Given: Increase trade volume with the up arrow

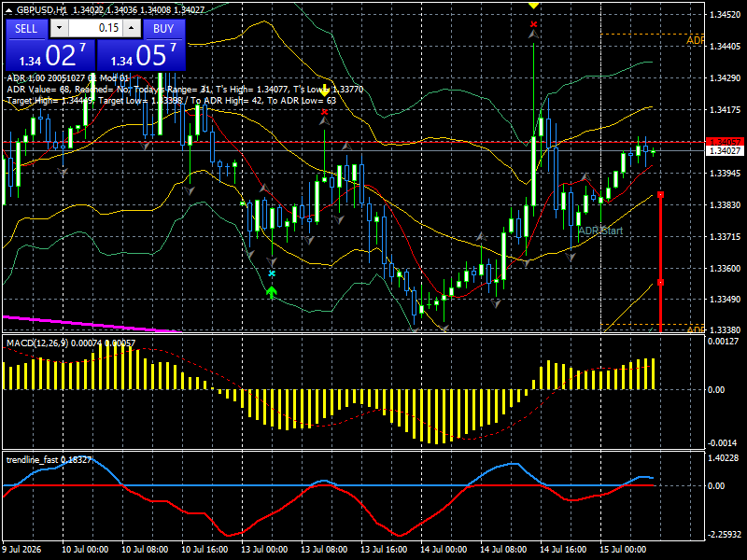Looking at the screenshot, I should [x=132, y=28].
